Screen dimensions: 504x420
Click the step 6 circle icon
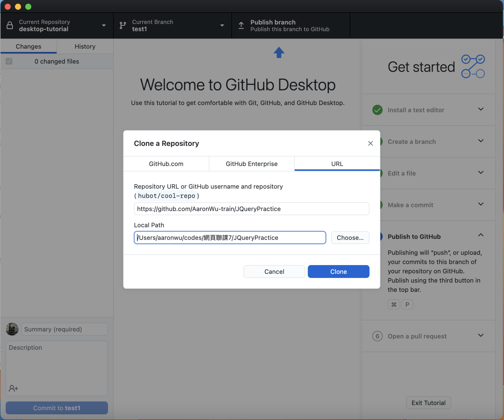(x=377, y=336)
